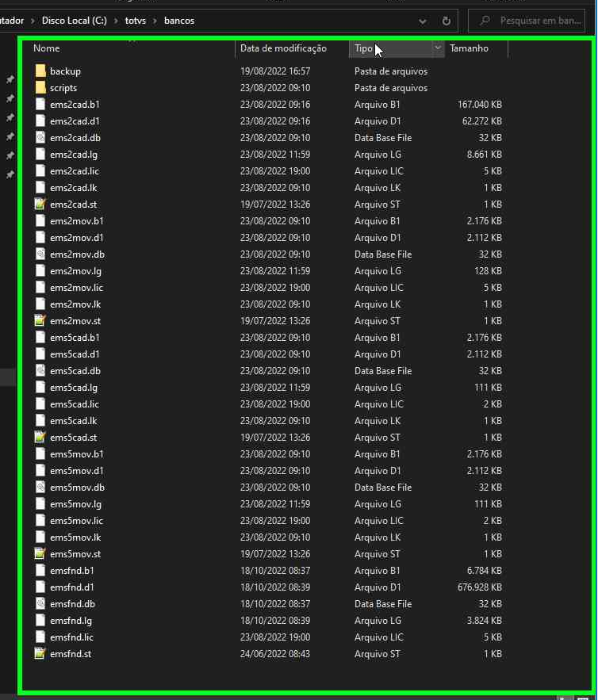Select the file ems5mov.lg

coord(75,504)
